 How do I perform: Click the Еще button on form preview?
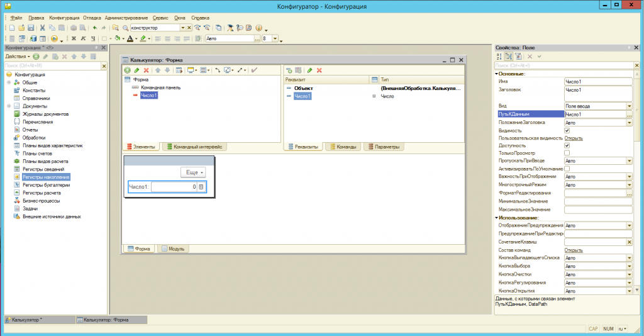pyautogui.click(x=194, y=172)
